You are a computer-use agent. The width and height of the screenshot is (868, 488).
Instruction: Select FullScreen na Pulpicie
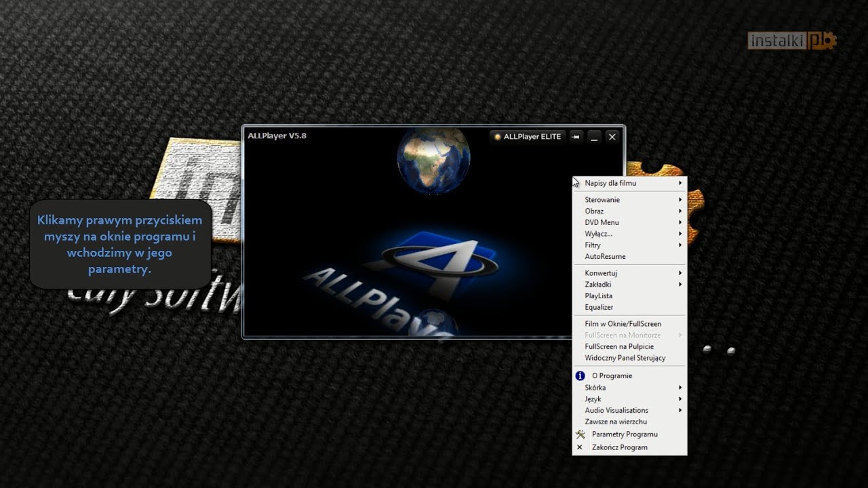click(x=629, y=346)
